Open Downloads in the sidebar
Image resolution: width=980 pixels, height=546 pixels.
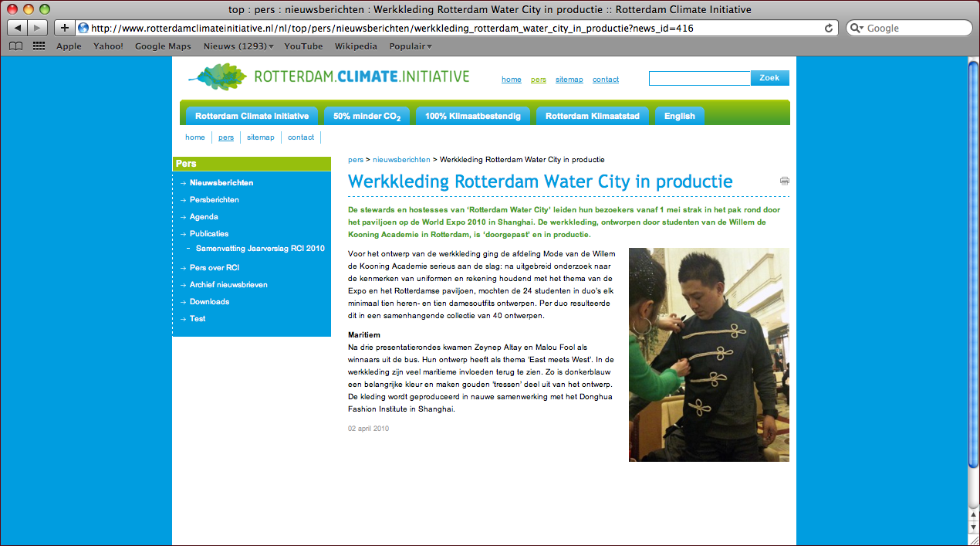[x=209, y=302]
